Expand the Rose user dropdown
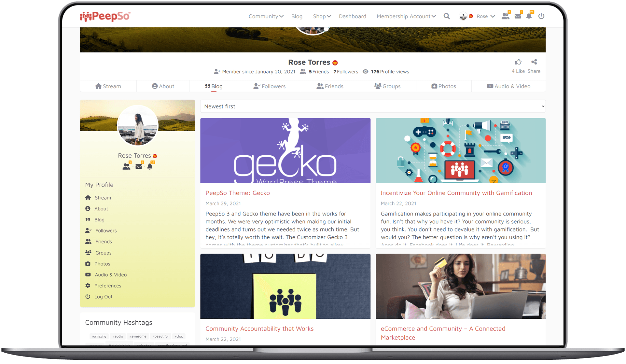This screenshot has width=626, height=364. click(x=486, y=16)
